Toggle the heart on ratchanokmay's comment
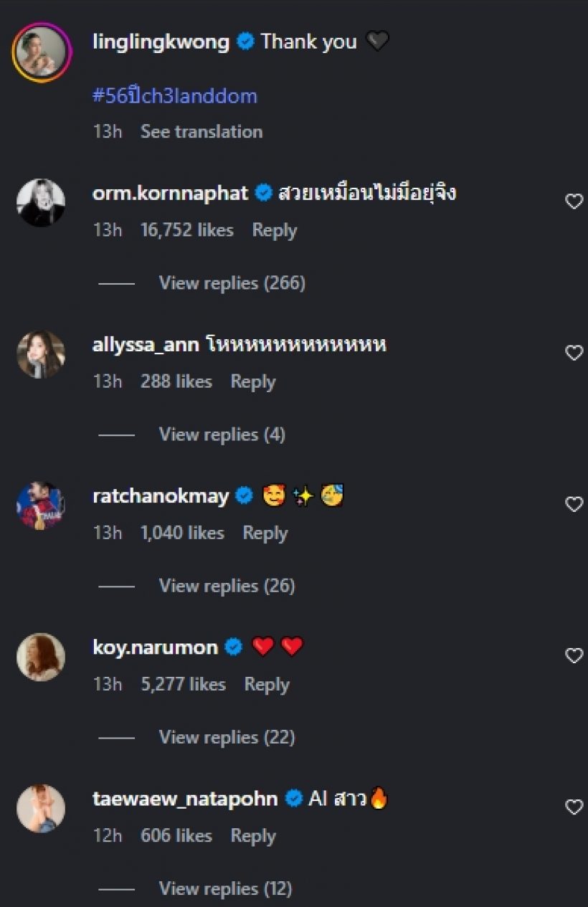The height and width of the screenshot is (907, 588). click(x=574, y=505)
